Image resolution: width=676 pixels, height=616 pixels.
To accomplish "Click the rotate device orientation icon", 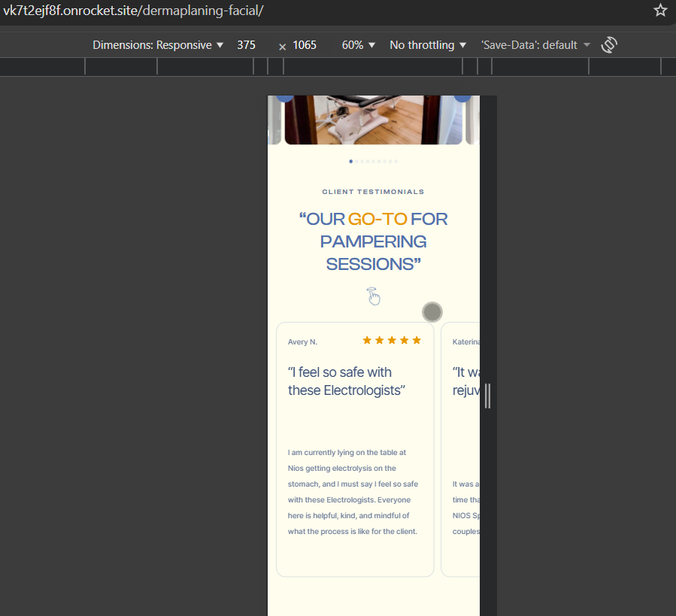I will (609, 45).
